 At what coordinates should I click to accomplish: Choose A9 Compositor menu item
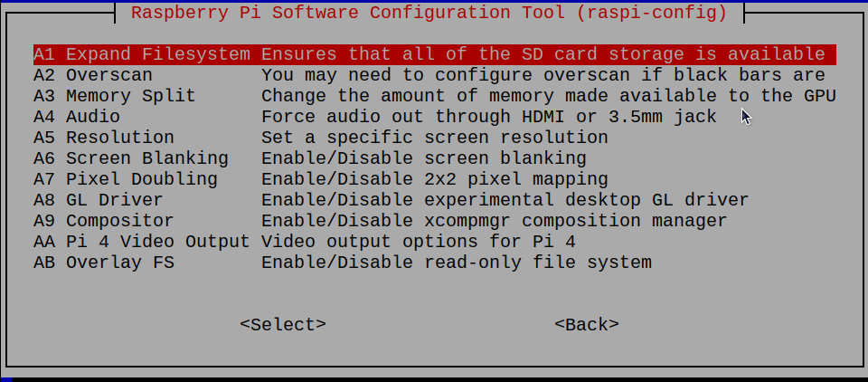click(104, 221)
